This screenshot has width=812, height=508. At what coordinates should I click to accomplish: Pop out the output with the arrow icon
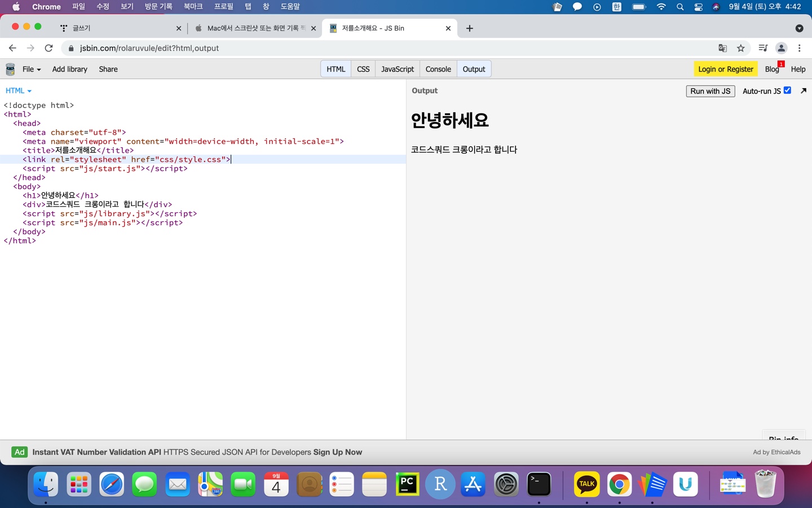tap(804, 90)
